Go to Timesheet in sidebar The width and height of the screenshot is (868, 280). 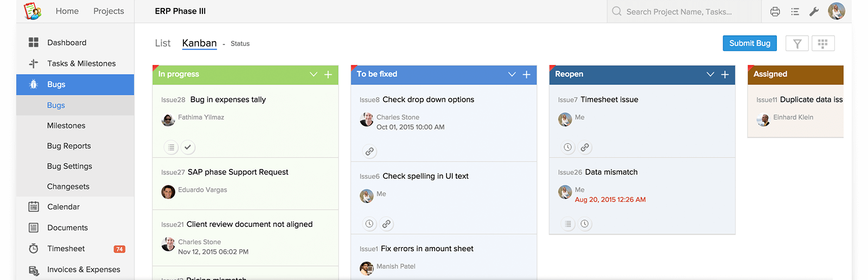[x=66, y=249]
